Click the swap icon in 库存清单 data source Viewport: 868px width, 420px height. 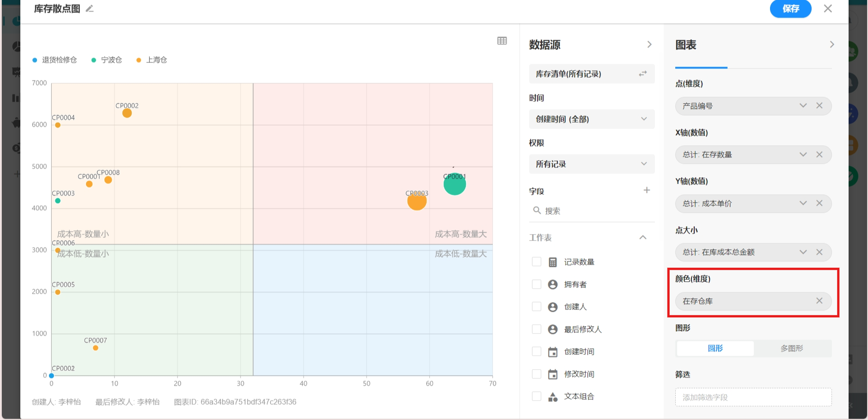643,74
